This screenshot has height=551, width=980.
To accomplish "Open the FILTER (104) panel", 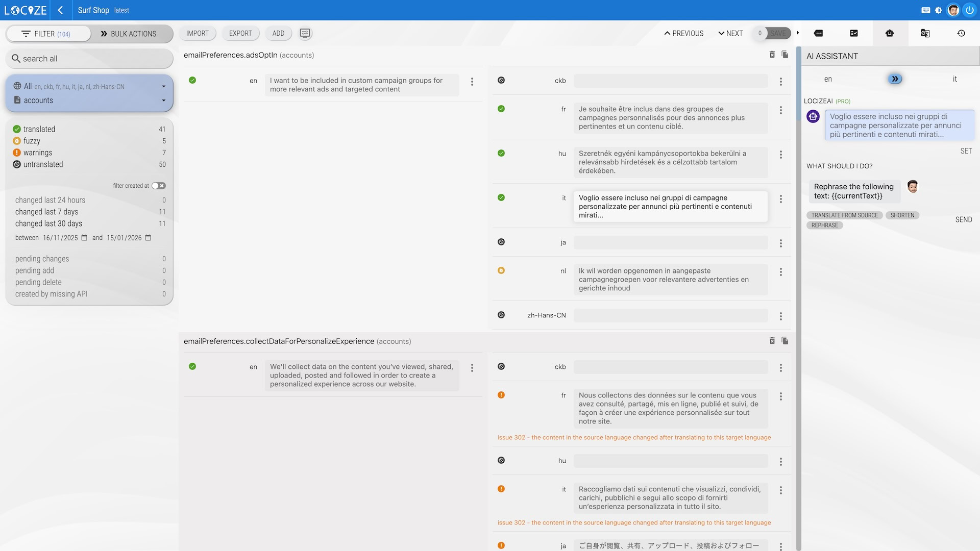I will point(48,34).
